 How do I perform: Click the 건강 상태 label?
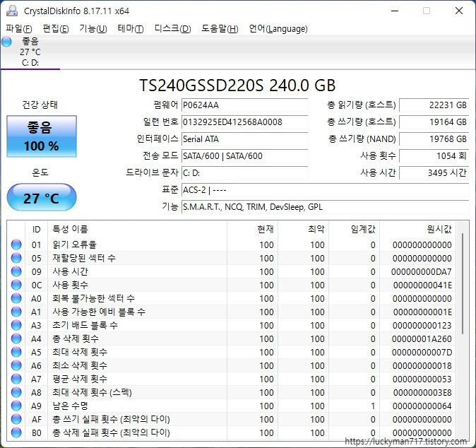pos(40,105)
